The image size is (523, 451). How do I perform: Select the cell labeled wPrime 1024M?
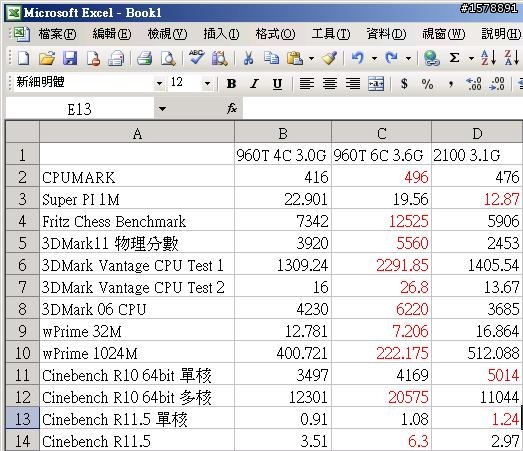[x=137, y=353]
